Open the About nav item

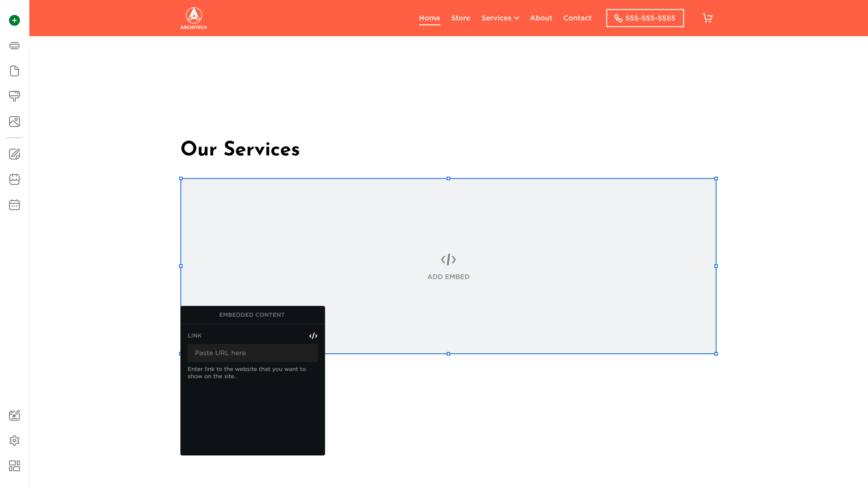(x=541, y=18)
